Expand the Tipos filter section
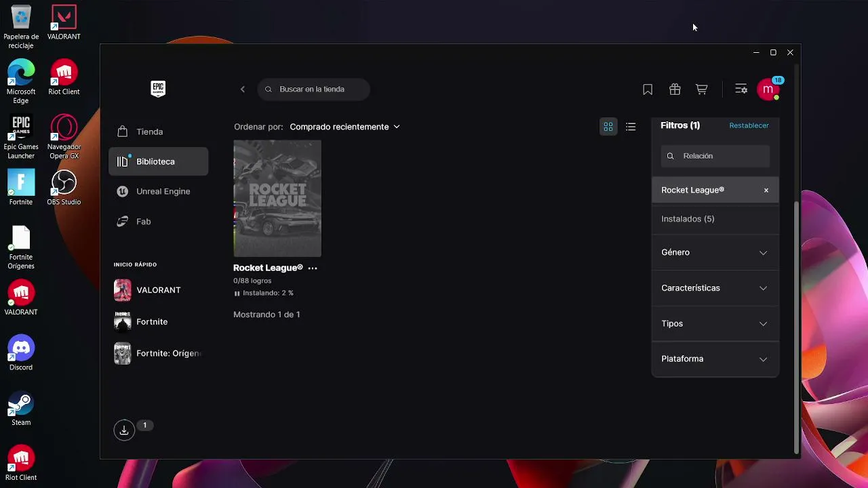 click(x=715, y=323)
